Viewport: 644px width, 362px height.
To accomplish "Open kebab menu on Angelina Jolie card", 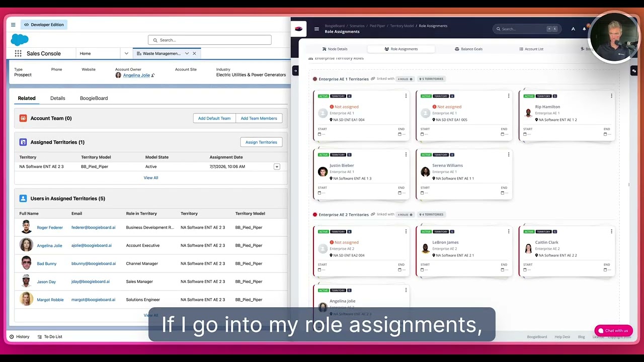I will [406, 290].
